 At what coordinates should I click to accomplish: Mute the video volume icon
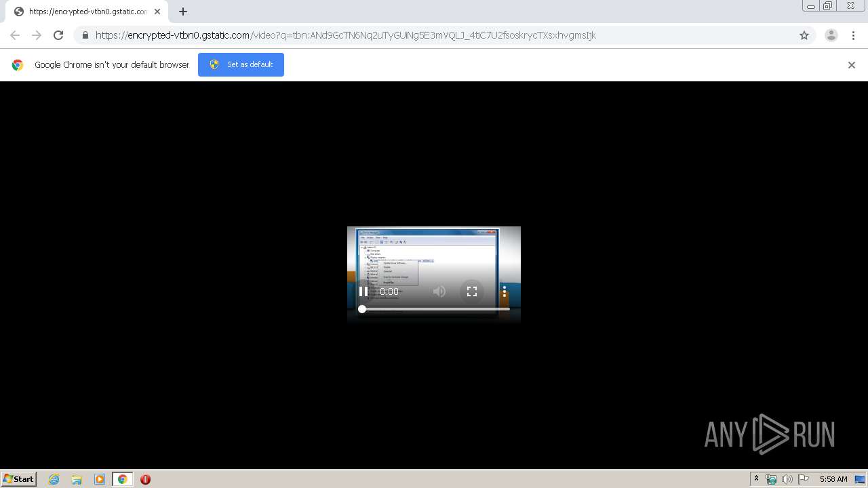439,291
